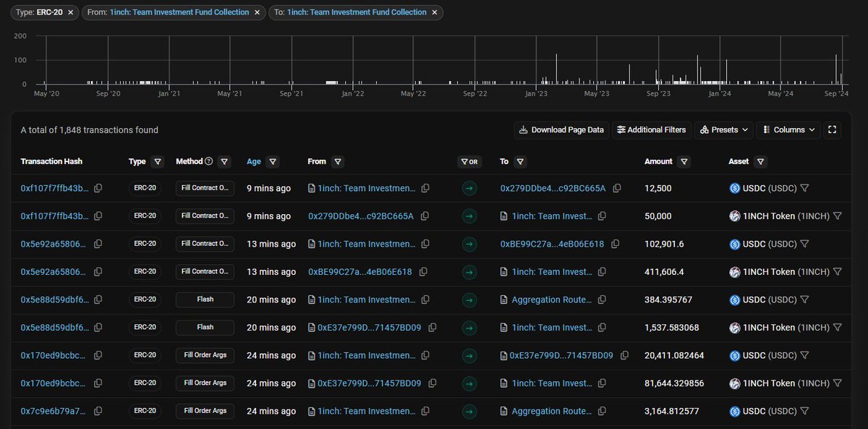Click the ERC-20 type badge in the 12,500 row
The width and height of the screenshot is (868, 429).
(145, 188)
